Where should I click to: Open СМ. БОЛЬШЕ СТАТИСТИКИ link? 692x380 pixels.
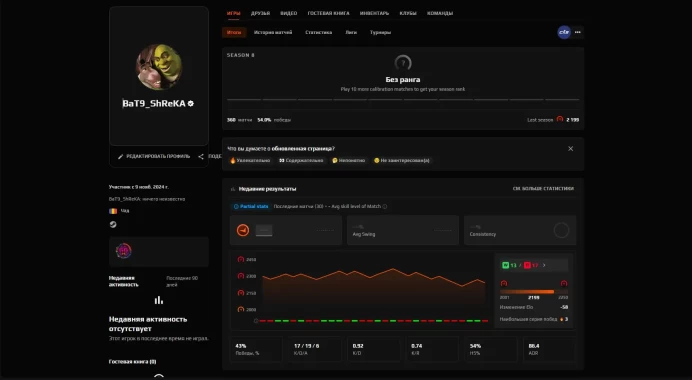(x=543, y=188)
